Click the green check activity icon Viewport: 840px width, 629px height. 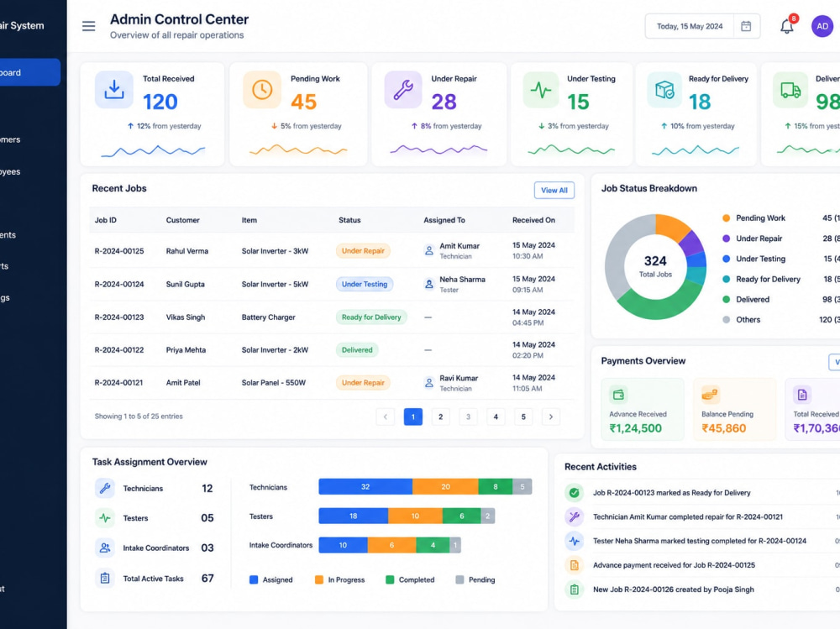tap(575, 492)
